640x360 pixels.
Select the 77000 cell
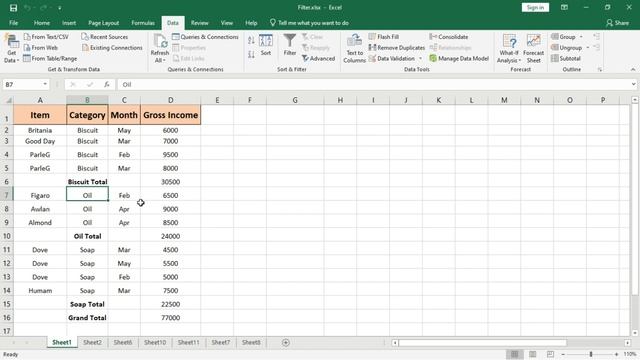[x=171, y=318]
